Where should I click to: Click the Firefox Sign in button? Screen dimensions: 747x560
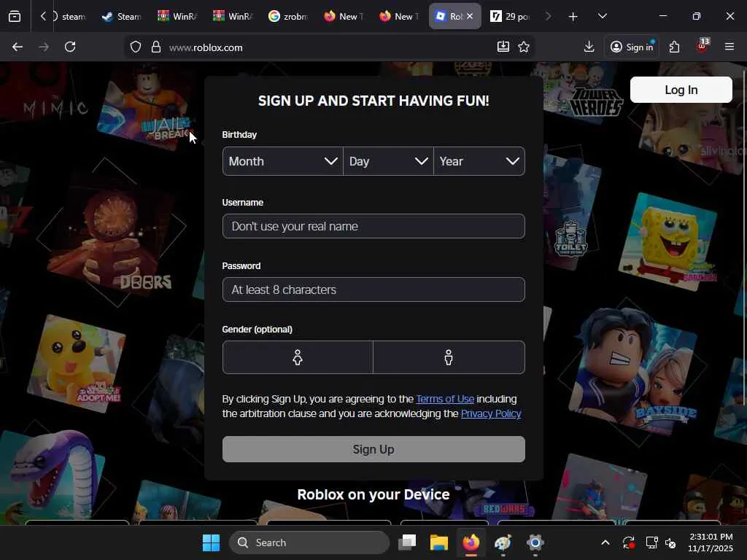pos(632,47)
